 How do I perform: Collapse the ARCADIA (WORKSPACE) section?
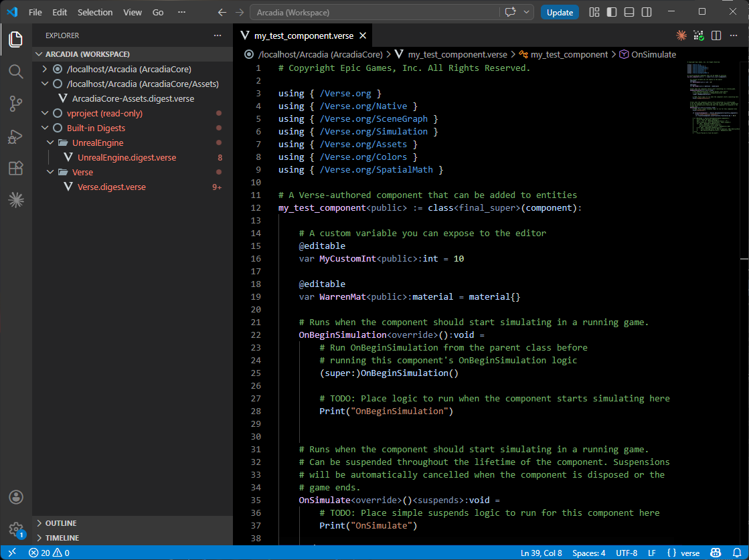pyautogui.click(x=133, y=54)
